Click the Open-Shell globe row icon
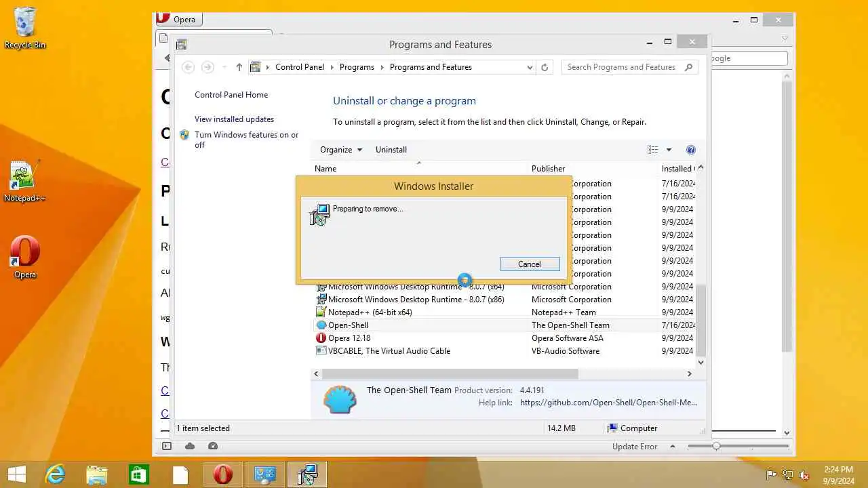The image size is (868, 488). (321, 325)
